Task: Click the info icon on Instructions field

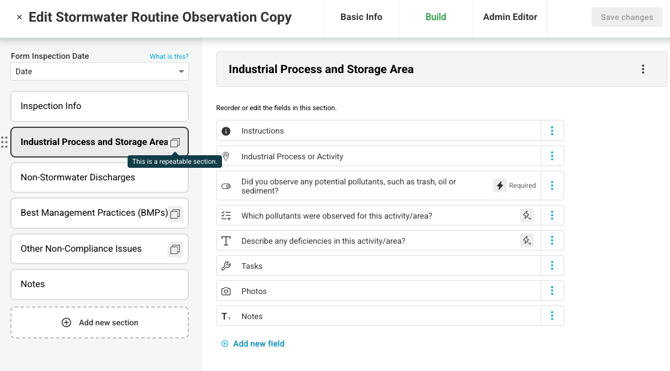Action: coord(226,131)
